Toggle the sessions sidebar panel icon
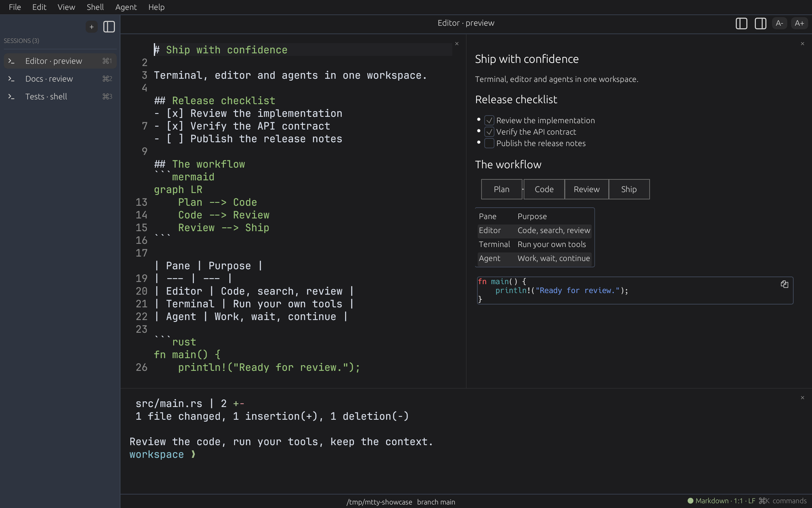 (109, 27)
